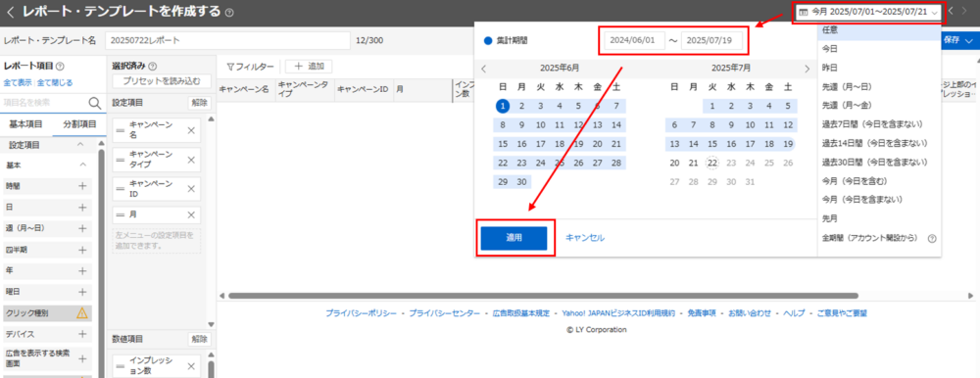Click the フィルター funnel icon

click(230, 67)
